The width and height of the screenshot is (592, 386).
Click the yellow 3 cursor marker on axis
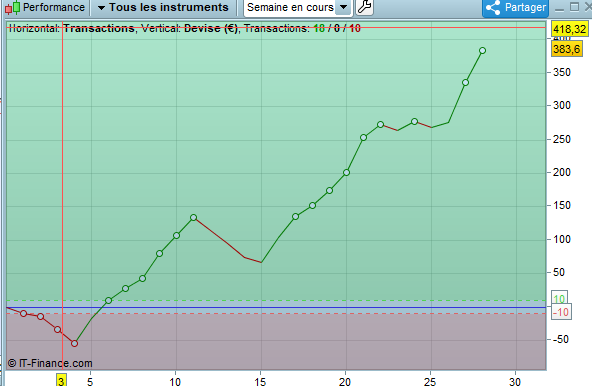point(61,380)
